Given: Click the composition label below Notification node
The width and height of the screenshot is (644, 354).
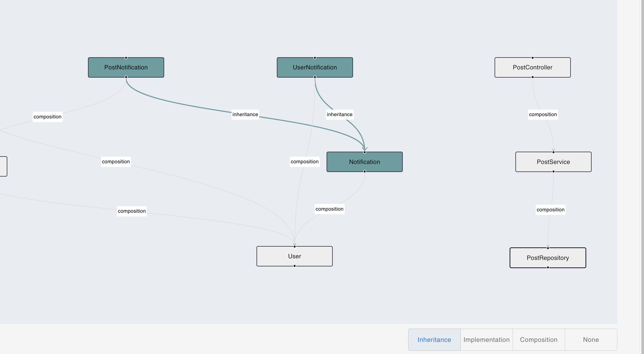Looking at the screenshot, I should point(329,209).
